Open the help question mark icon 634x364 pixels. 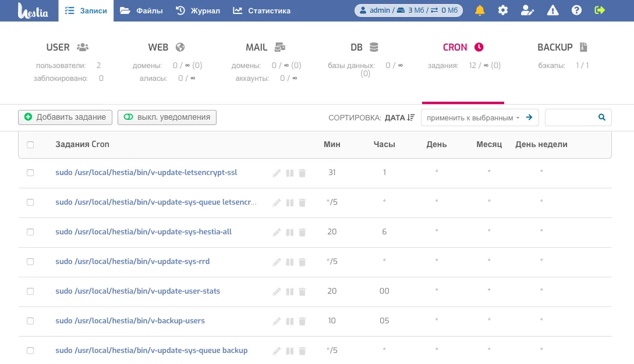point(576,10)
